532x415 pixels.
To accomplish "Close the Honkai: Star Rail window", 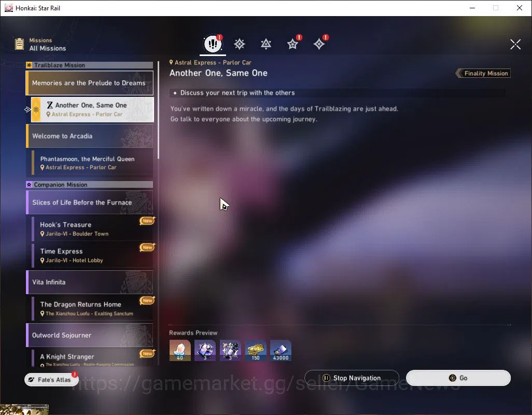I will pyautogui.click(x=520, y=8).
